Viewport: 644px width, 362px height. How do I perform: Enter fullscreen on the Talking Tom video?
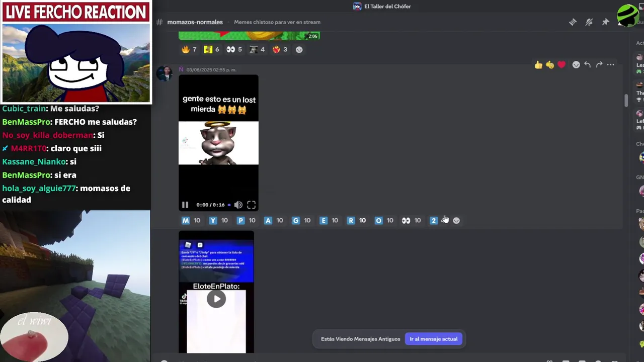click(x=251, y=205)
